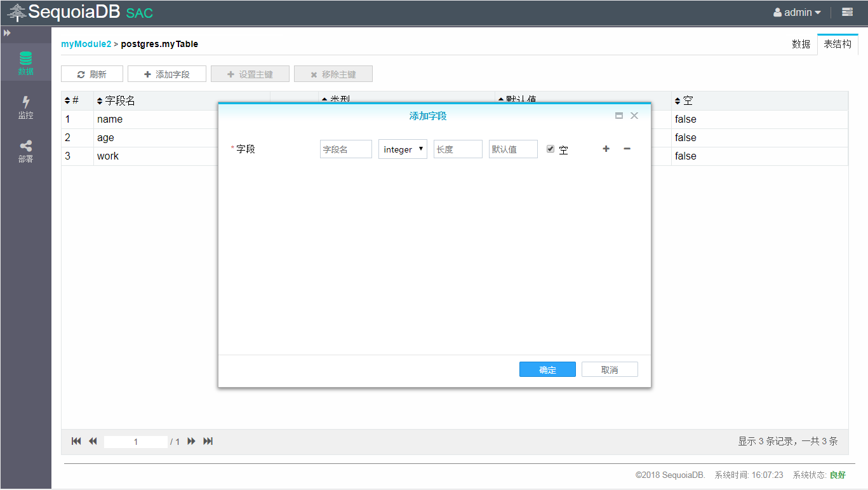
Task: Click the 取消 cancel button
Action: click(x=610, y=369)
